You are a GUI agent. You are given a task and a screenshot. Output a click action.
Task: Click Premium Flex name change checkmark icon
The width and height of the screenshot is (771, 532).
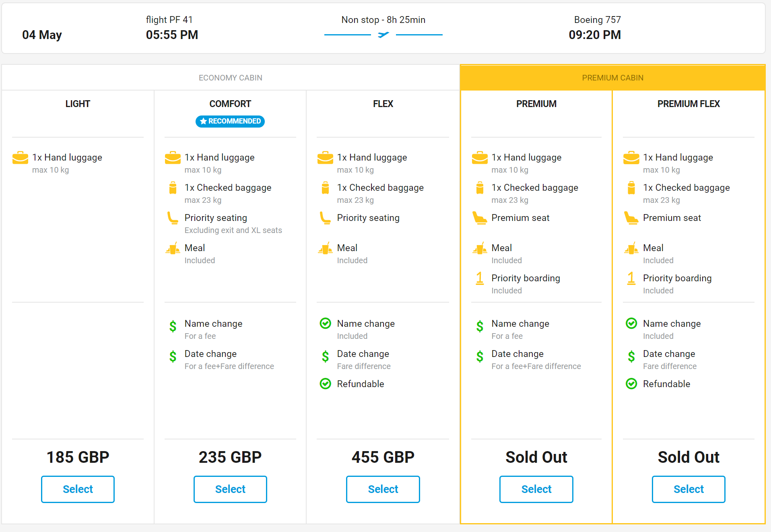coord(631,324)
